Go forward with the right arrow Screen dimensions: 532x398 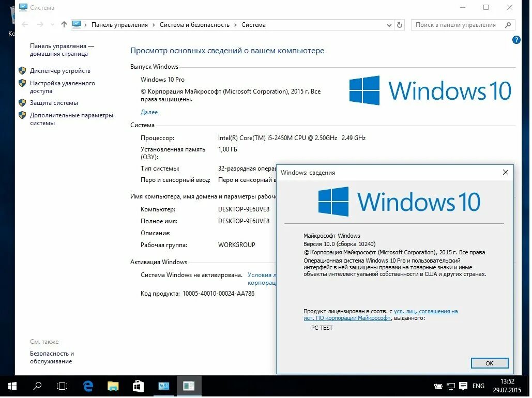pyautogui.click(x=40, y=24)
